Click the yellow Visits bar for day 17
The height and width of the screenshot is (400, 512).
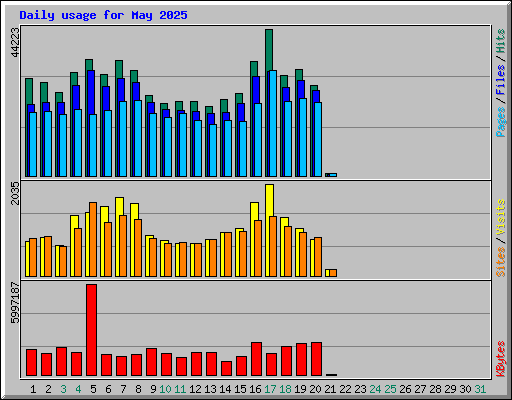click(270, 200)
